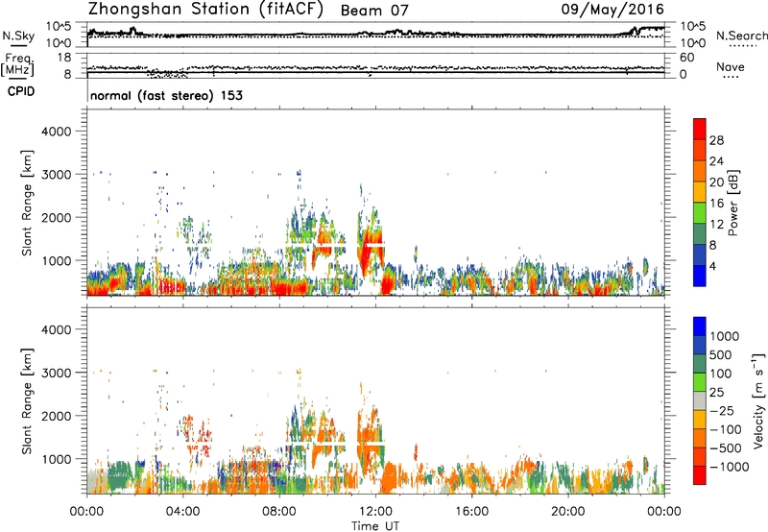Pick the bottom red segment of velocity colorbar

[x=700, y=475]
